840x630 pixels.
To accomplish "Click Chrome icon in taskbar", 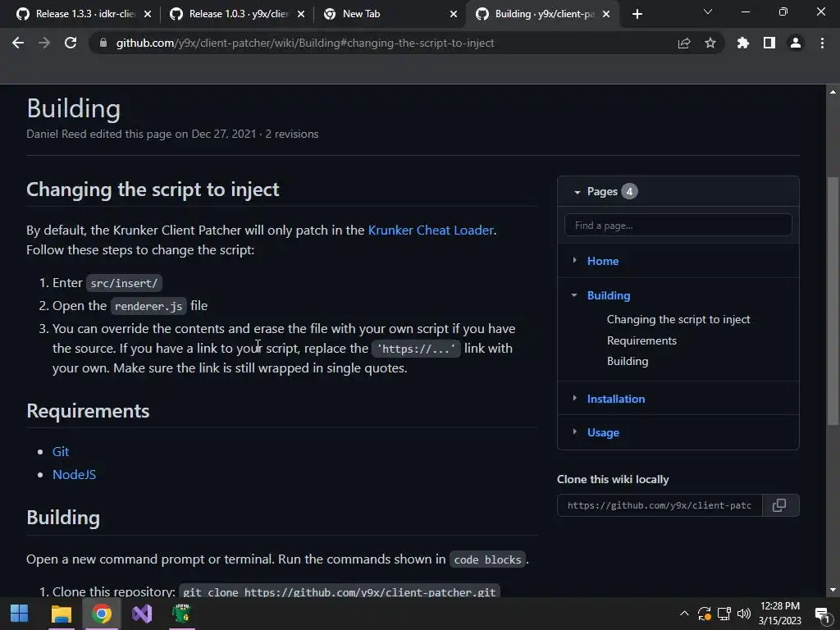I will coord(101,614).
